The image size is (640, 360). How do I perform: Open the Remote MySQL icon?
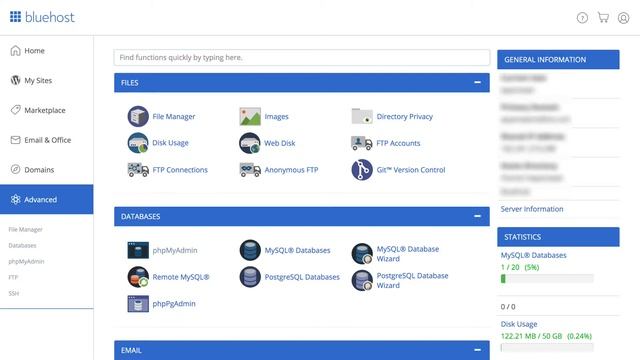[138, 277]
